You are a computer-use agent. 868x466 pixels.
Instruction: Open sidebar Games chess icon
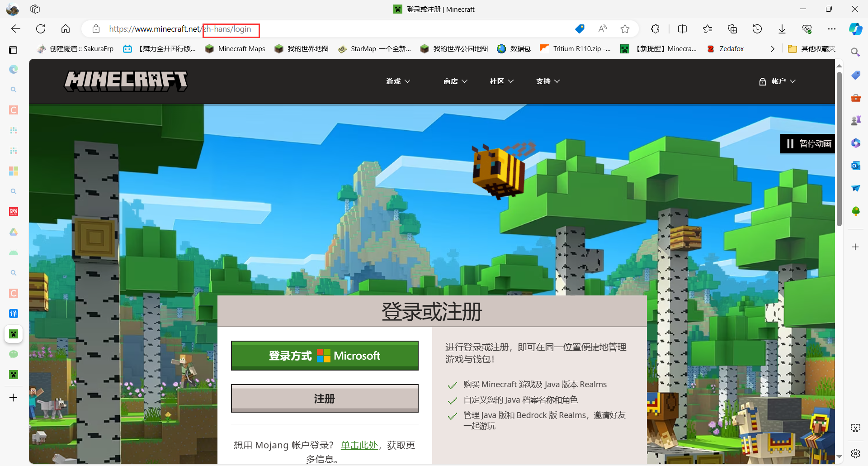(x=855, y=120)
